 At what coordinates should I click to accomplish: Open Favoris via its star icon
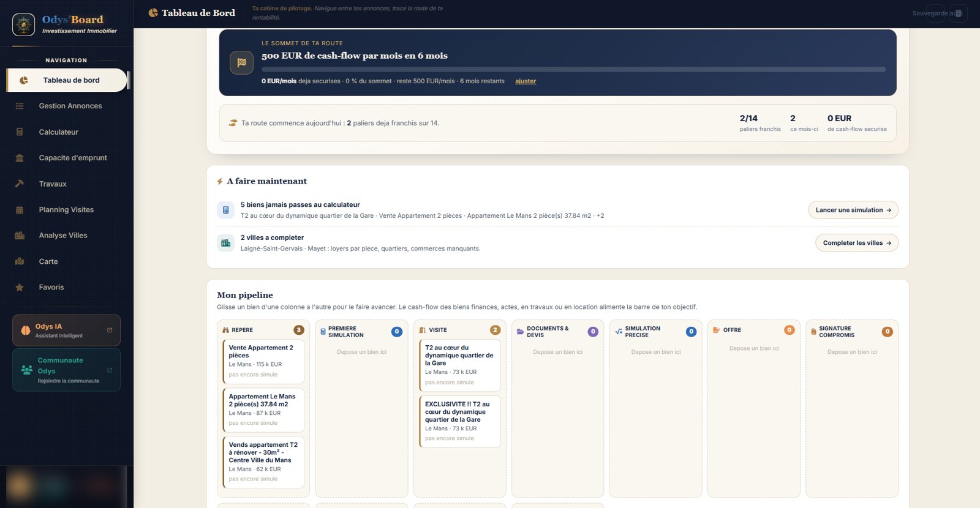(20, 288)
